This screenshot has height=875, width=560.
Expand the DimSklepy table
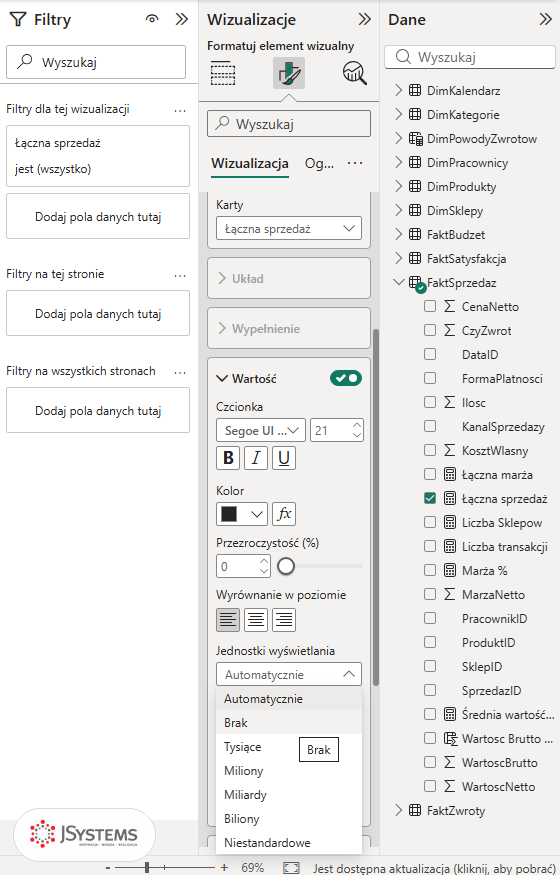point(398,210)
